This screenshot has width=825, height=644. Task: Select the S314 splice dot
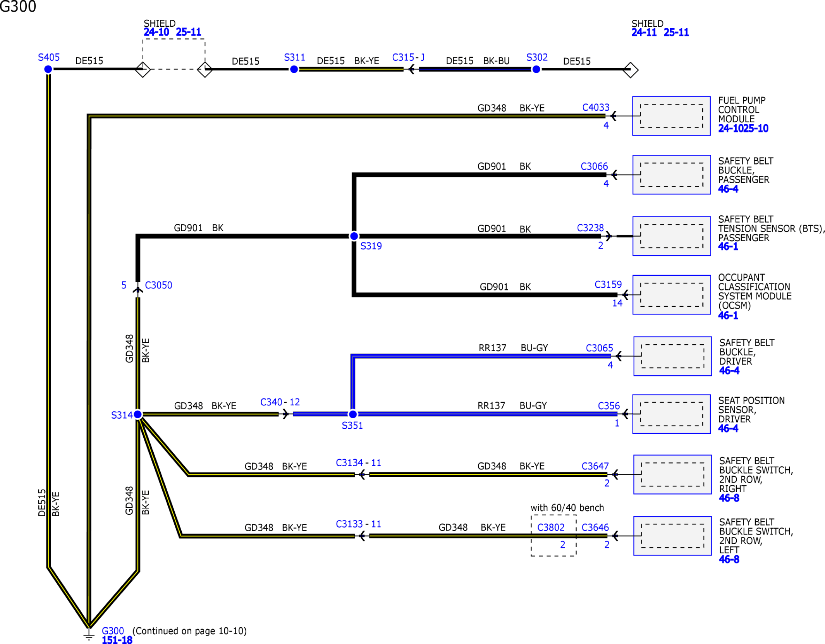[137, 414]
